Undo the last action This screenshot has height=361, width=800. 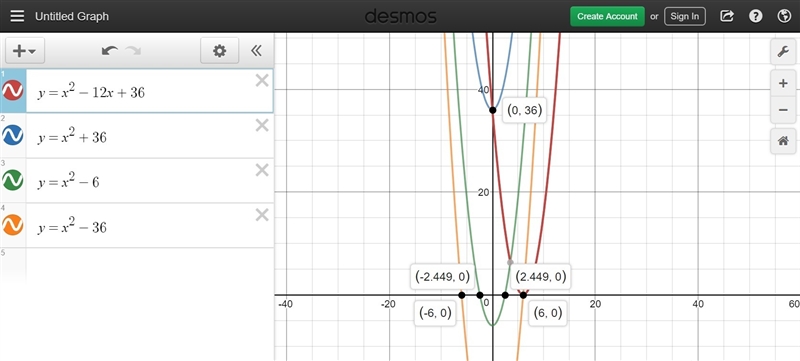point(109,50)
